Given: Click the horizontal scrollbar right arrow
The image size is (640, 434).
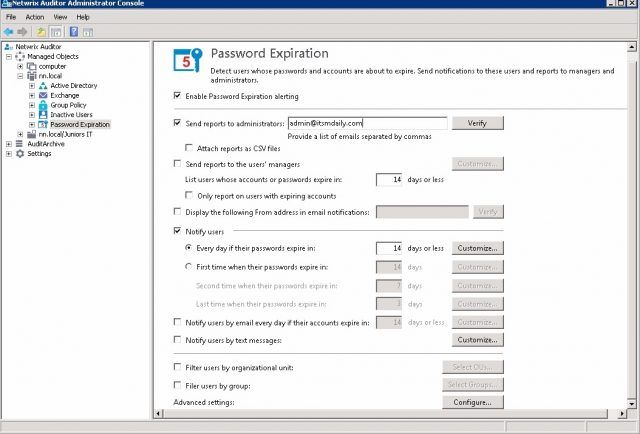Looking at the screenshot, I should click(622, 414).
